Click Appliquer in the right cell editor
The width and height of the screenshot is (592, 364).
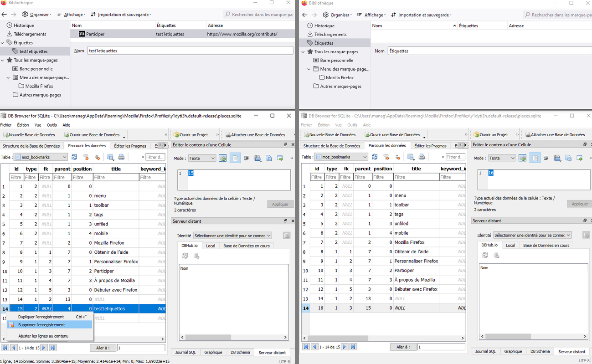pos(579,204)
